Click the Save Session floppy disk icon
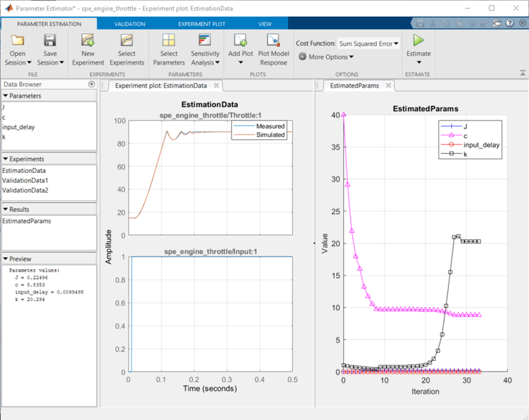The height and width of the screenshot is (420, 529). click(50, 40)
